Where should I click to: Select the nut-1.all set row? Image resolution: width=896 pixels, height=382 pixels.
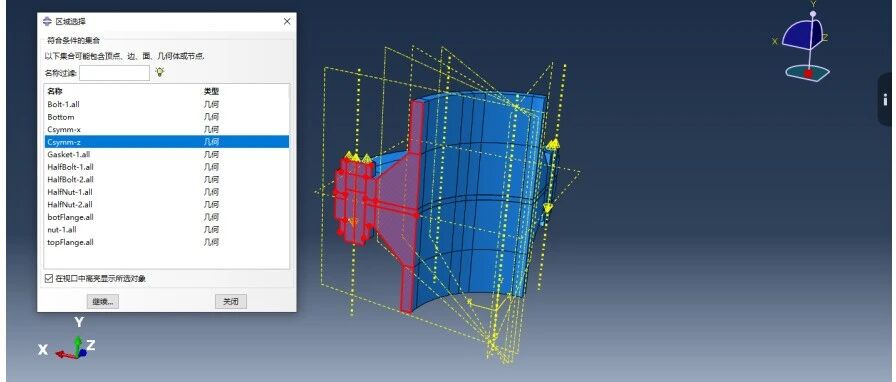pyautogui.click(x=166, y=230)
